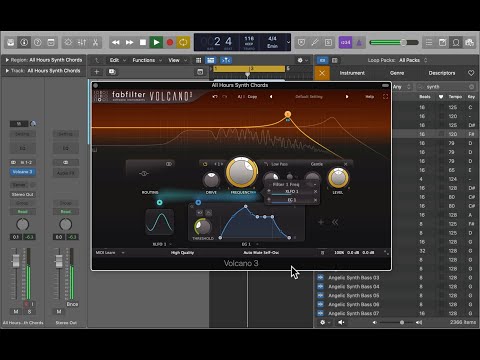Select the Angelic Synth Bass 03 loop
Image resolution: width=480 pixels, height=360 pixels.
(353, 278)
